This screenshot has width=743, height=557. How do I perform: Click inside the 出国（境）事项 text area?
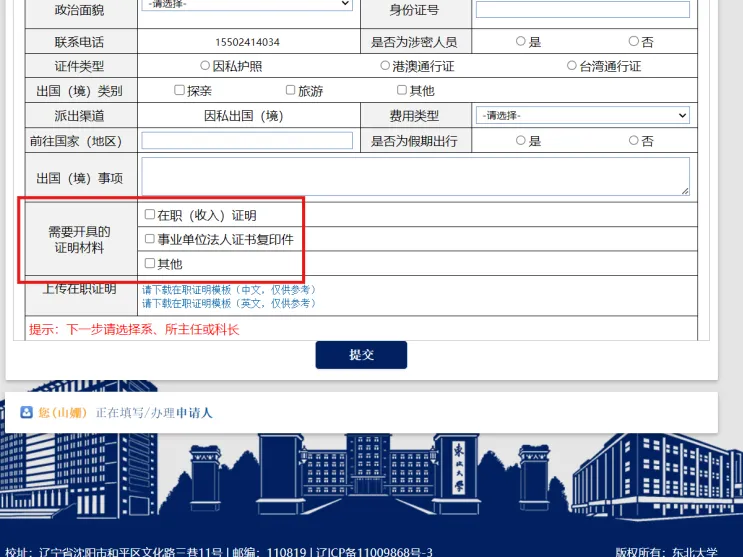(x=415, y=176)
